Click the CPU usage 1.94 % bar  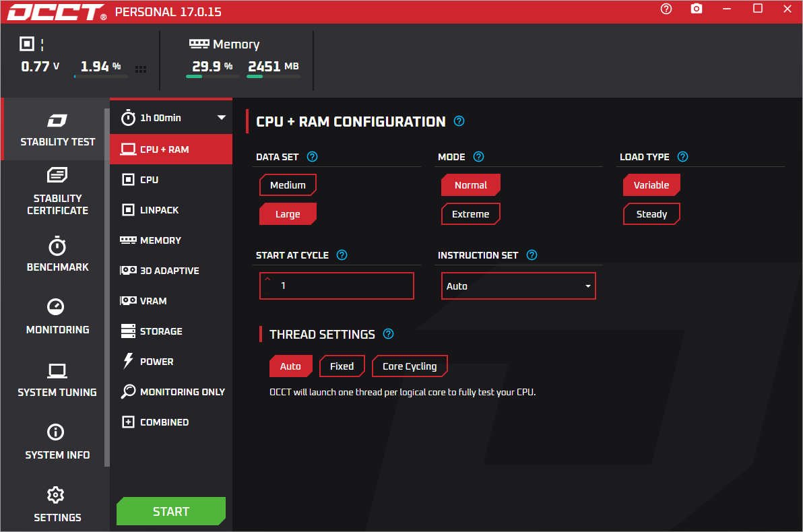click(x=101, y=76)
